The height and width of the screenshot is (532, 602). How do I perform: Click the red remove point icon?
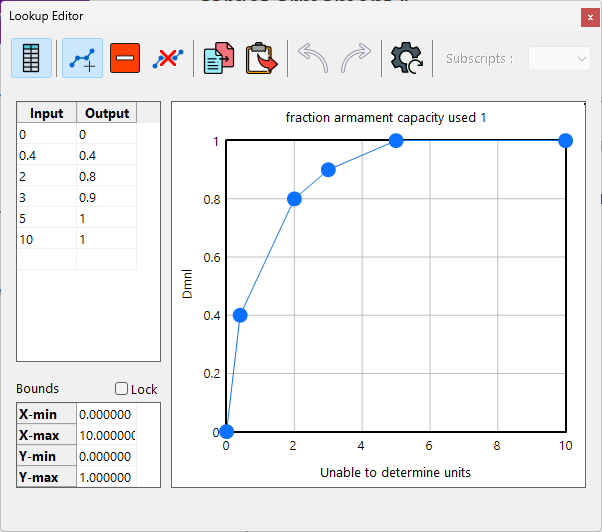coord(125,59)
